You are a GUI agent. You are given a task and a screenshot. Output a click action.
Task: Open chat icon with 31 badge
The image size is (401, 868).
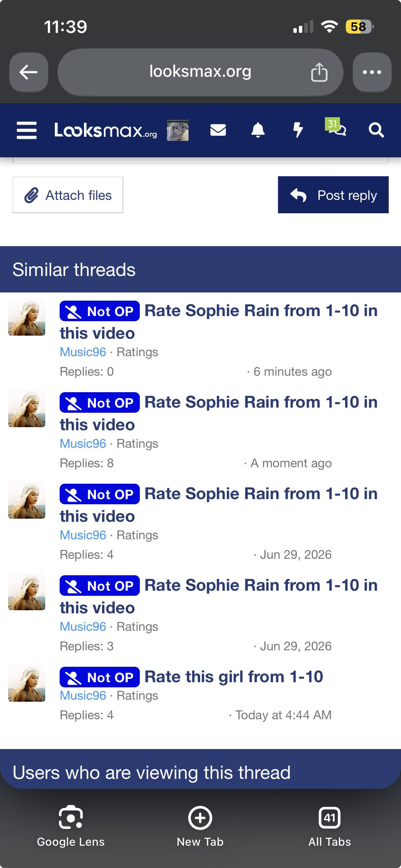point(336,128)
